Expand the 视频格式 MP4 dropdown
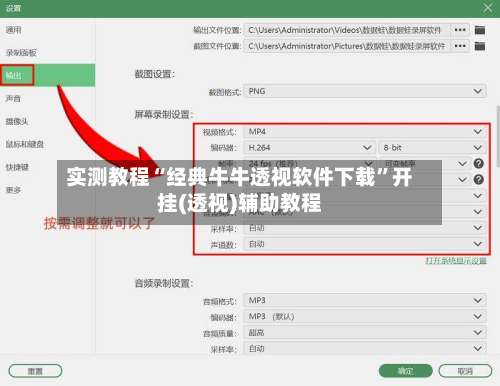The image size is (500, 386). click(365, 132)
